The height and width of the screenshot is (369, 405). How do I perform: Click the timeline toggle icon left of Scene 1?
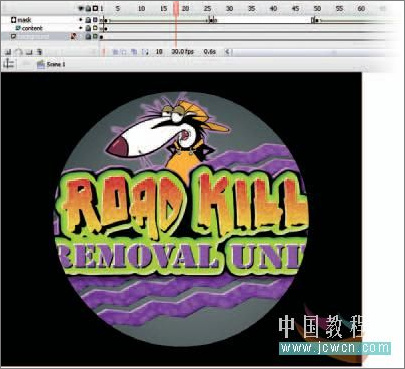9,64
